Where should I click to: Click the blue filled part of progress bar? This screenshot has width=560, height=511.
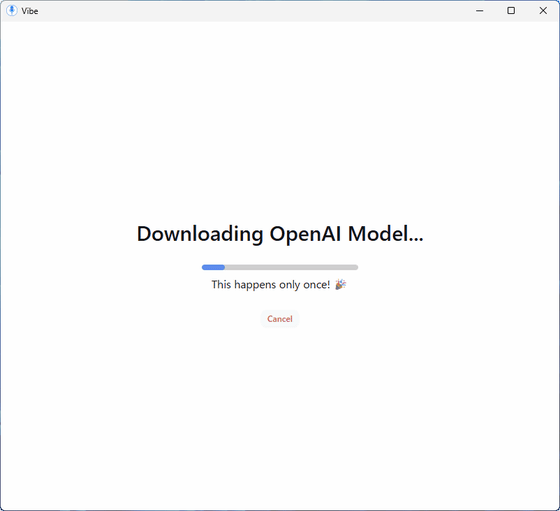[213, 267]
